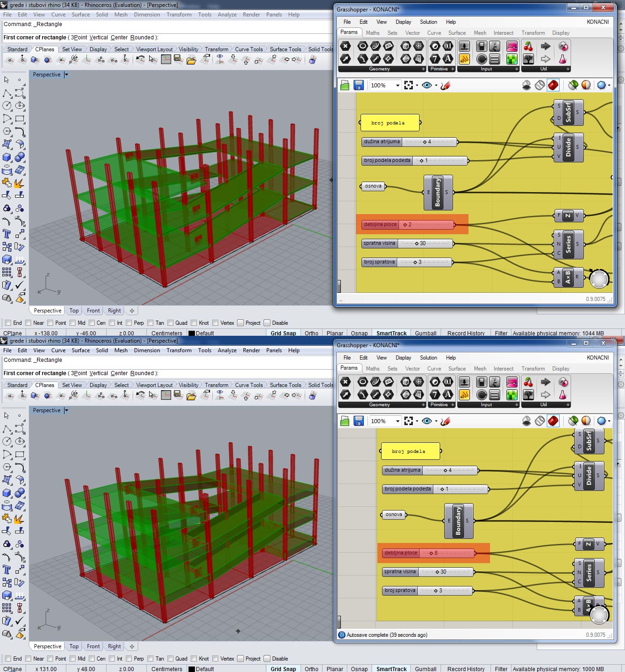This screenshot has width=625, height=672.
Task: Click 'debljina ploce' slider showing value 2
Action: coord(408,225)
